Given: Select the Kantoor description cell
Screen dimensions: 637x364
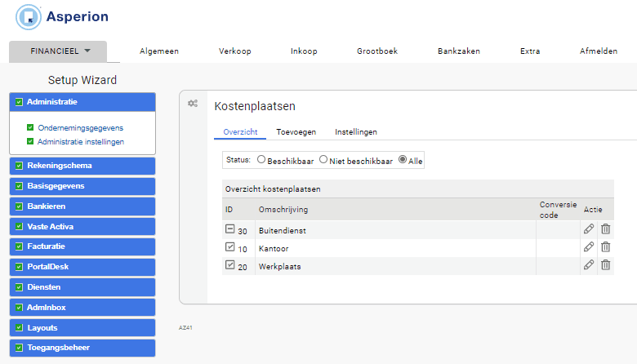Looking at the screenshot, I should (395, 248).
